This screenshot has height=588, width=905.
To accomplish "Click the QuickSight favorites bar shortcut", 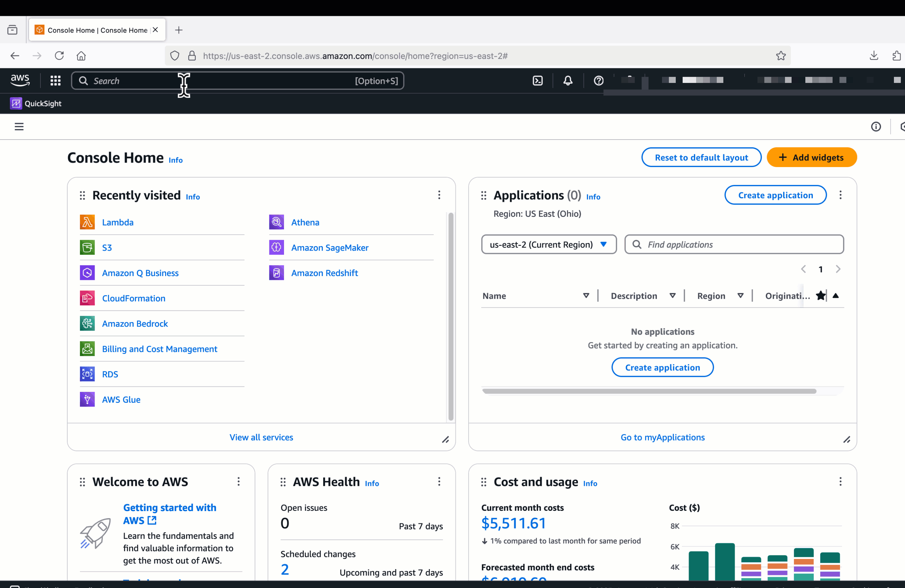I will coord(36,104).
